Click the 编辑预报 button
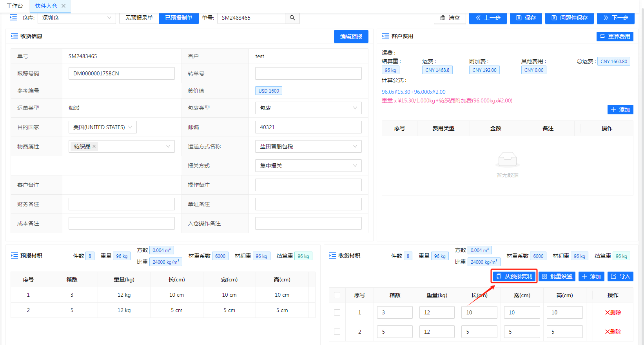This screenshot has width=644, height=345. [351, 37]
